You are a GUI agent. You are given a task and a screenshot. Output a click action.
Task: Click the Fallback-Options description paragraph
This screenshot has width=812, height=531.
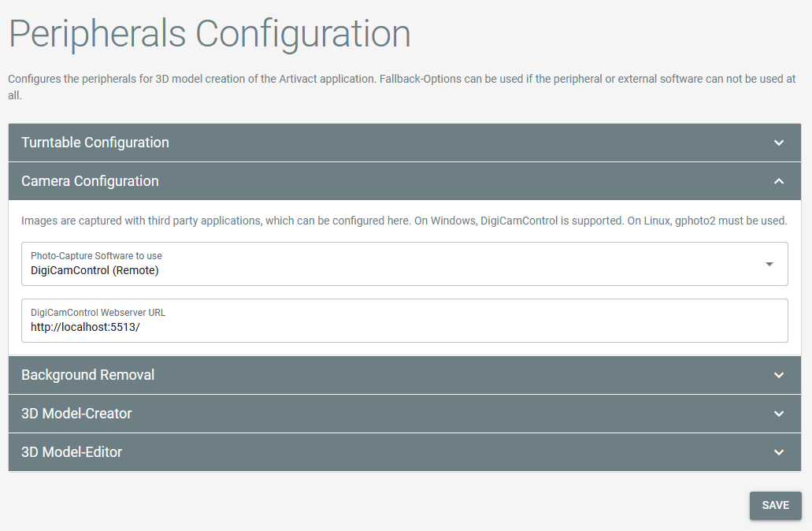tap(402, 87)
